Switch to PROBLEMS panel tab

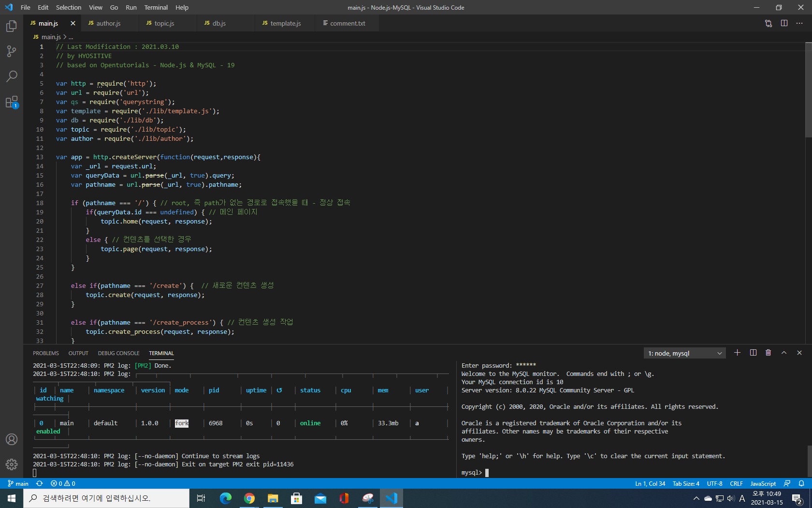click(46, 353)
